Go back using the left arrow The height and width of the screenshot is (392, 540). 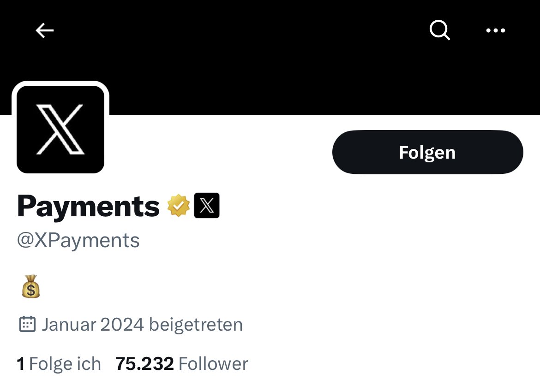click(45, 30)
